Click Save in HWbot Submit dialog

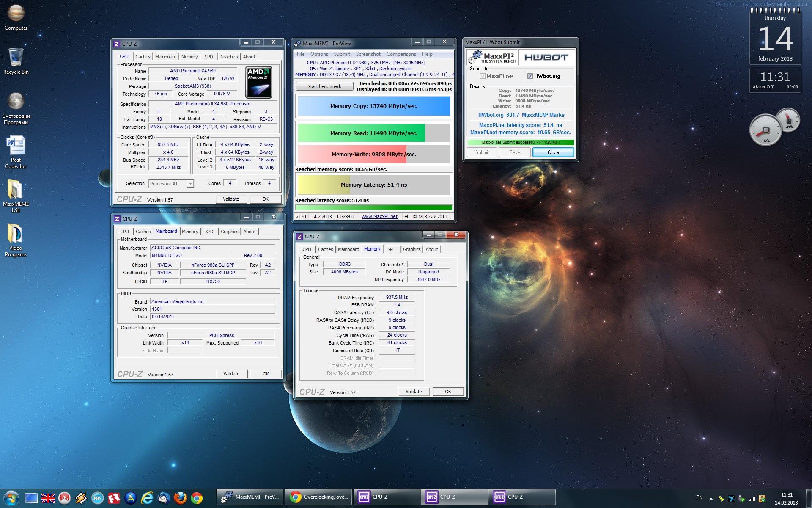515,152
